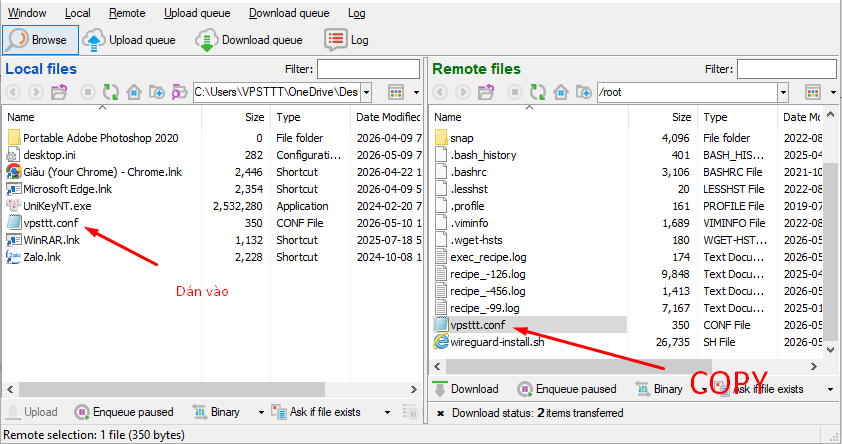Dismiss the Download status message

440,413
